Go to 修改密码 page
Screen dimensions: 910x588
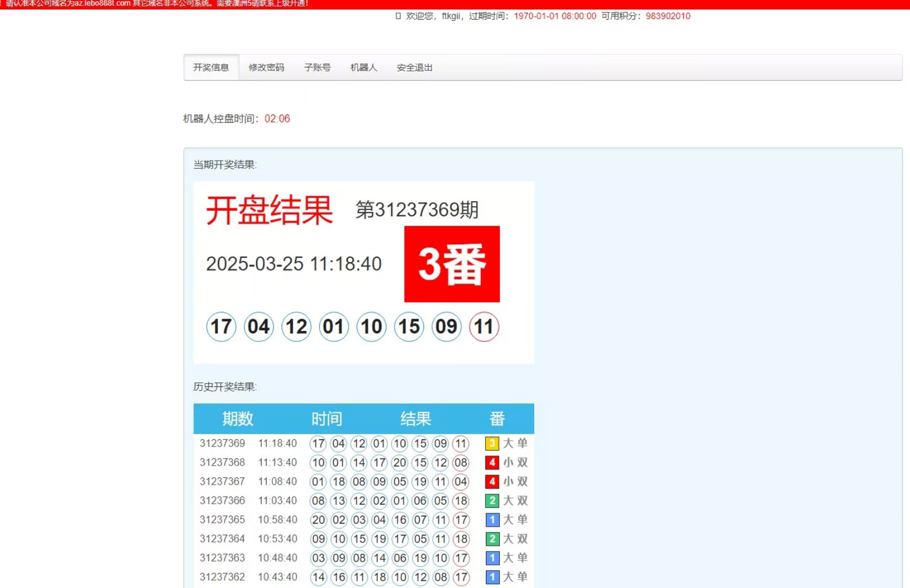[266, 67]
